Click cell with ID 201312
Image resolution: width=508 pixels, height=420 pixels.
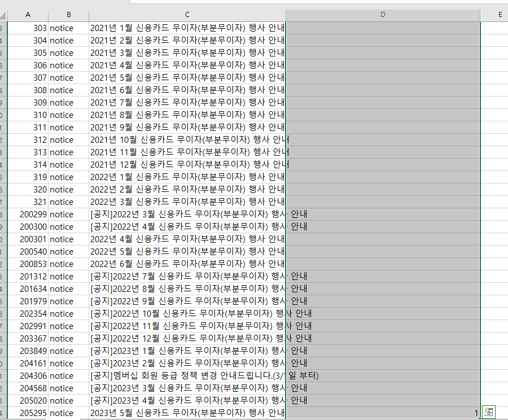(28, 277)
